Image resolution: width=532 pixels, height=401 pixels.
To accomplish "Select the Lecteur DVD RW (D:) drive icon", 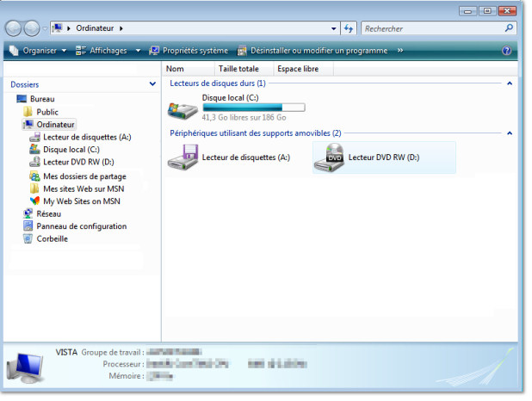I will coord(331,157).
